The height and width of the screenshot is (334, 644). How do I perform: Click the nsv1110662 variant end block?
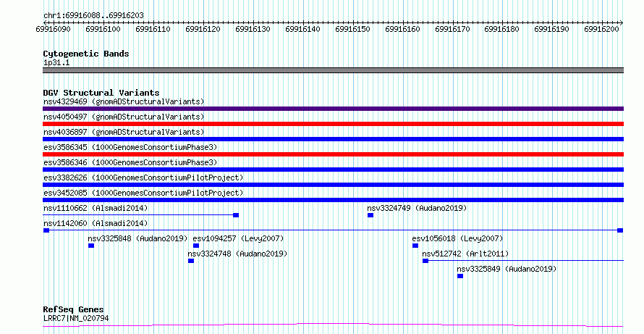236,215
